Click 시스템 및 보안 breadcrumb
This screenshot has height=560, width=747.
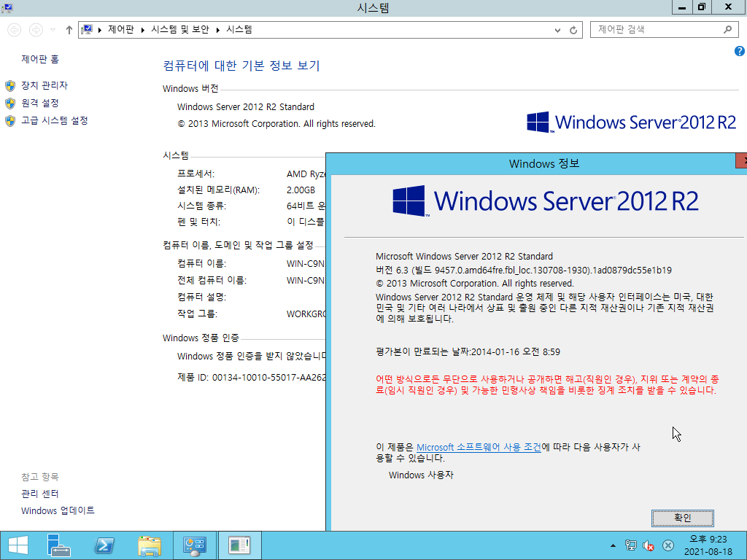tap(180, 29)
